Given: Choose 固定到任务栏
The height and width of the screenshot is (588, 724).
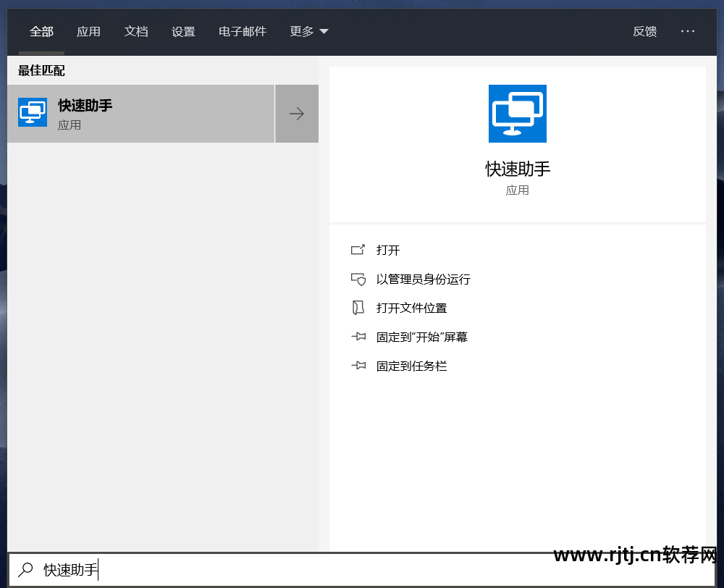Looking at the screenshot, I should coord(411,366).
